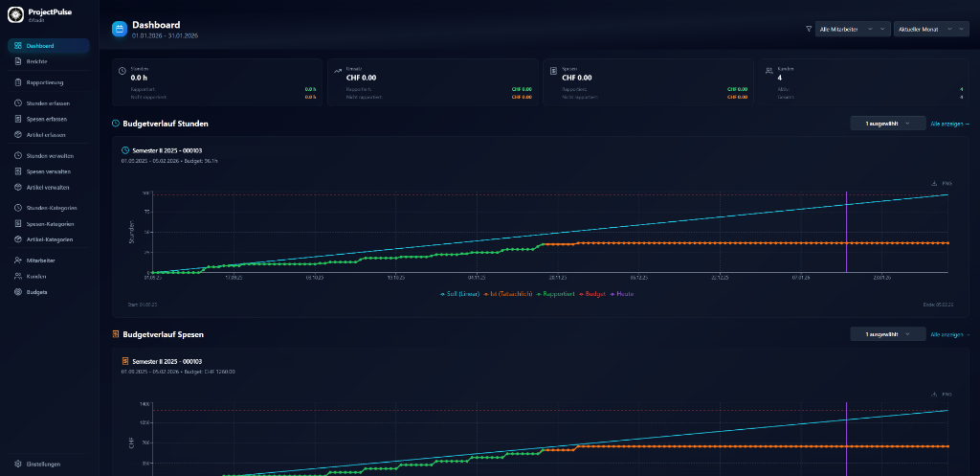Open Budgets page in sidebar
This screenshot has height=476, width=980.
tap(48, 292)
